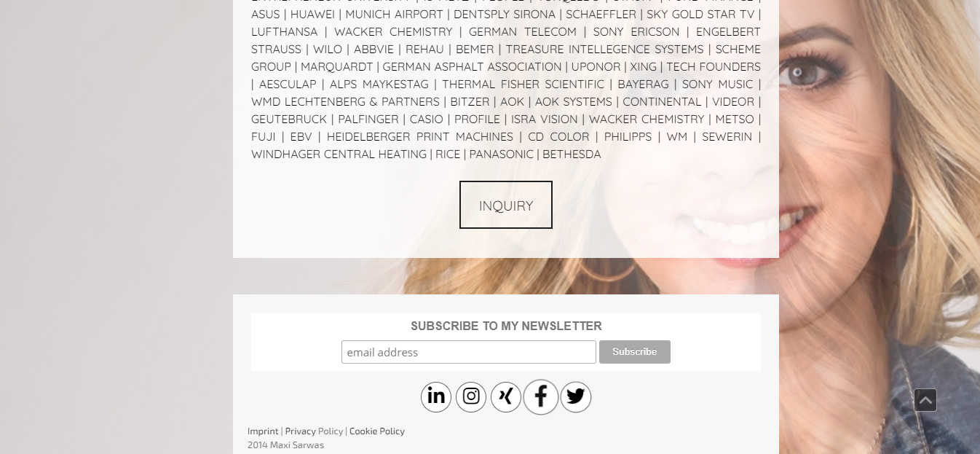
Task: Open the LinkedIn profile icon
Action: tap(436, 397)
